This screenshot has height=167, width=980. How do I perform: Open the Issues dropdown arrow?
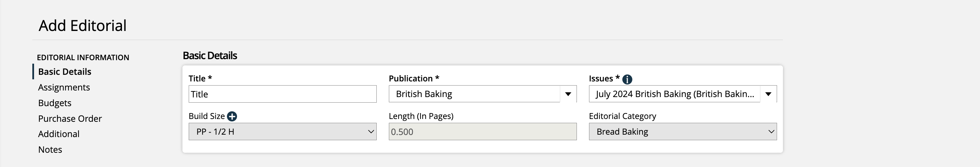coord(768,94)
